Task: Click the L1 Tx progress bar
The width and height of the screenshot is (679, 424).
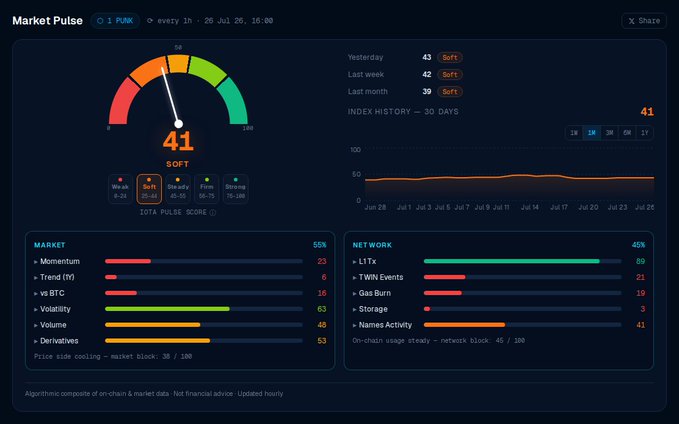Action: pyautogui.click(x=523, y=262)
